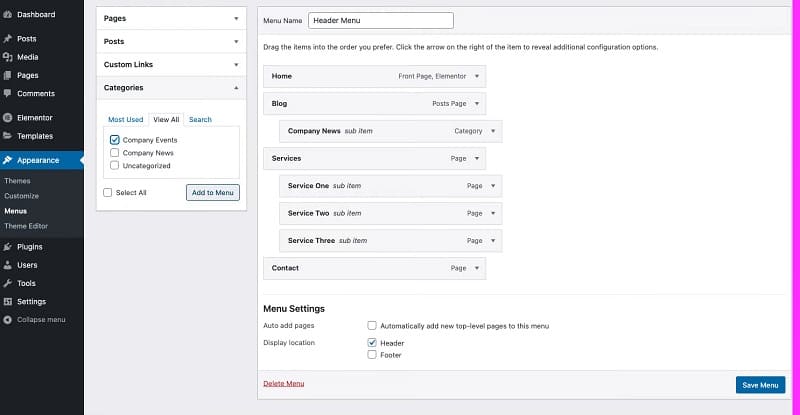
Task: Open Customize under Appearance
Action: [x=21, y=196]
